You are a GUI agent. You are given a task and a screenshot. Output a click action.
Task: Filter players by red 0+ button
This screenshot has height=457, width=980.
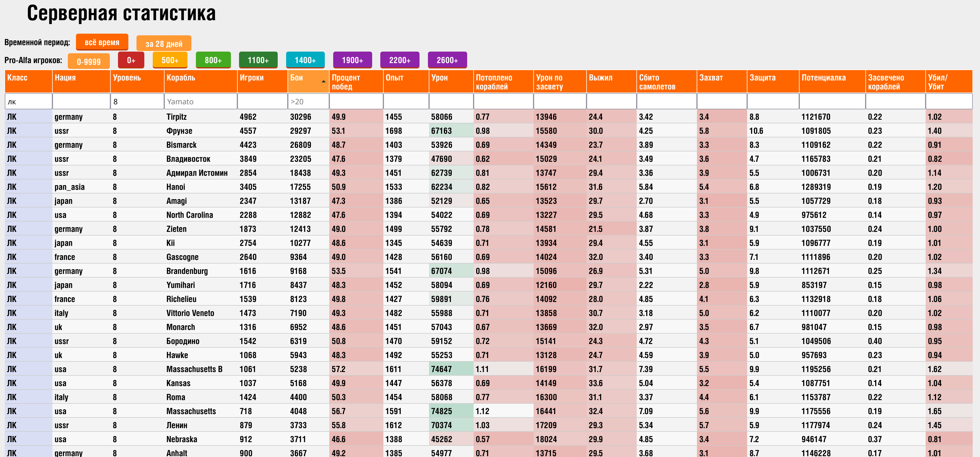click(131, 60)
